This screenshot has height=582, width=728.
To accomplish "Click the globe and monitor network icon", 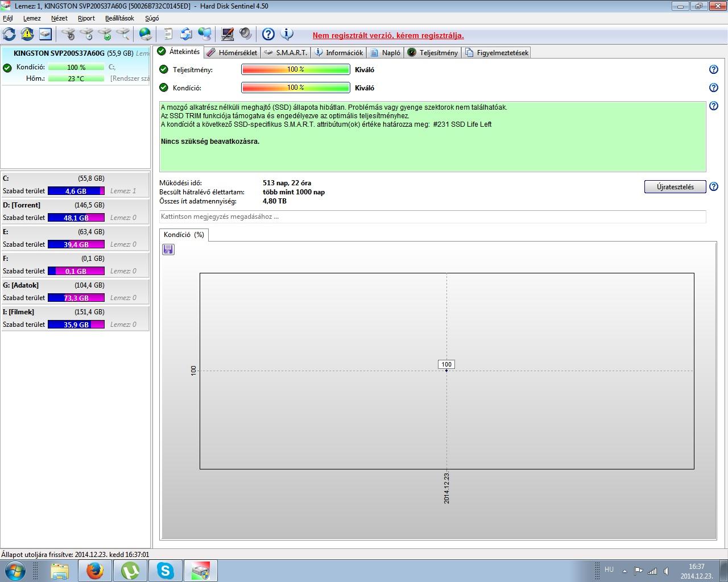I will pyautogui.click(x=205, y=34).
